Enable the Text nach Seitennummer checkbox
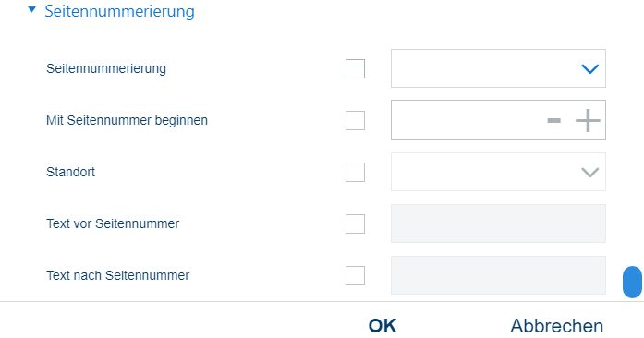644x338 pixels. pos(356,275)
